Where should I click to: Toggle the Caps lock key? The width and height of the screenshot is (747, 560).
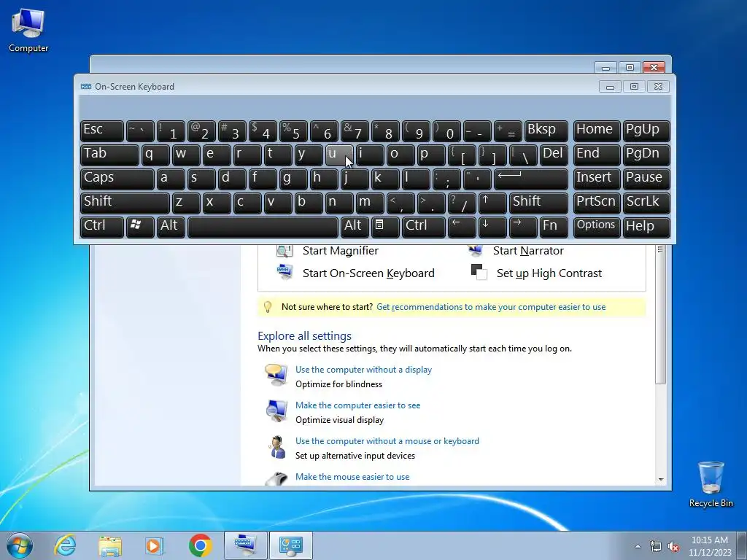tap(117, 179)
